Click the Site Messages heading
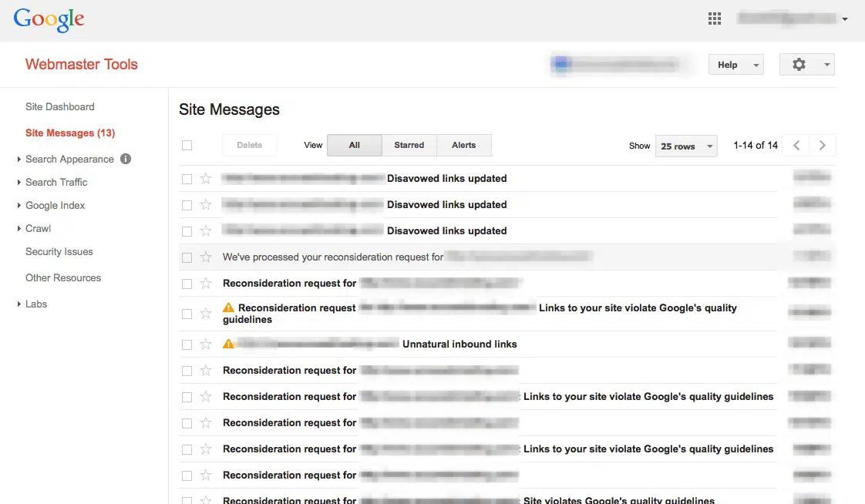 (x=229, y=109)
